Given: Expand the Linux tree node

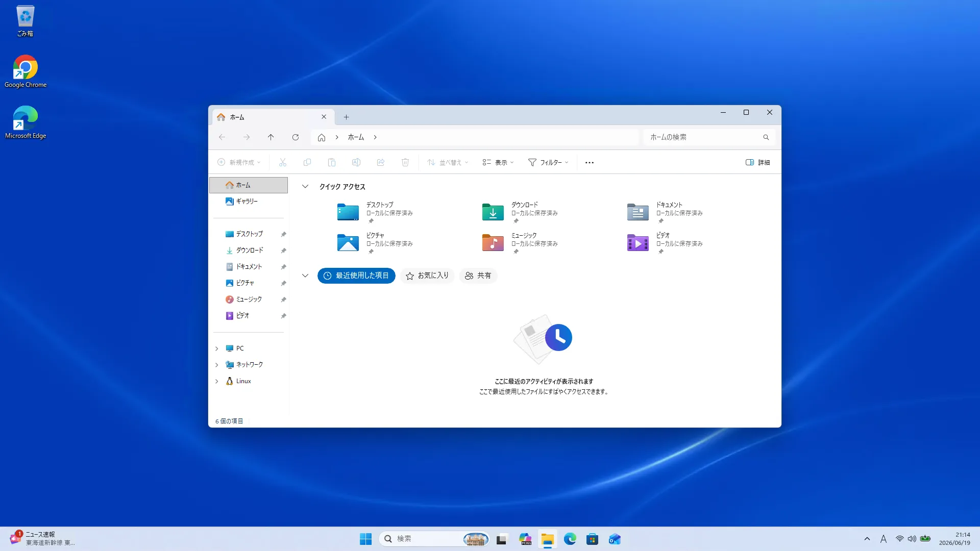Looking at the screenshot, I should (217, 381).
